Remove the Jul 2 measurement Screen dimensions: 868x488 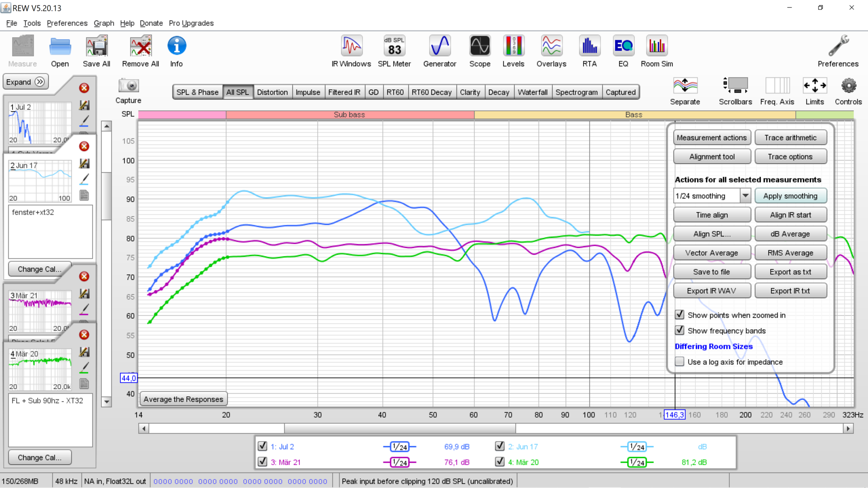[x=84, y=88]
